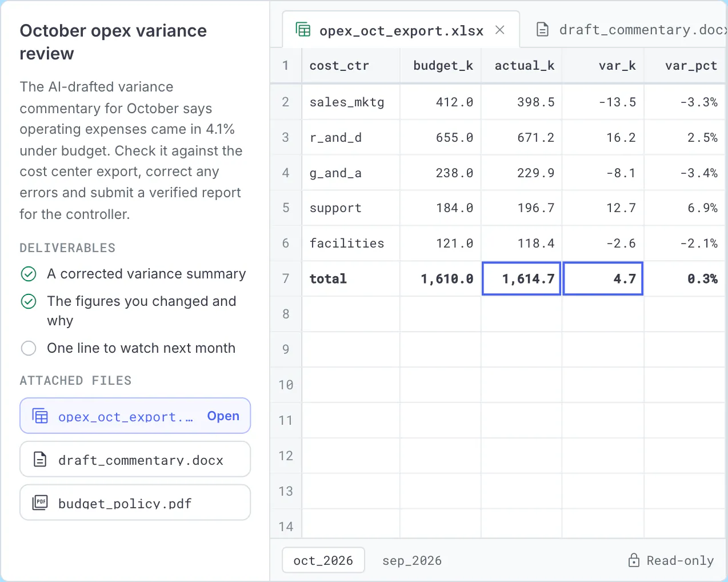The width and height of the screenshot is (728, 582).
Task: Click the spreadsheet icon in opex_oct_export attachment
Action: (40, 416)
